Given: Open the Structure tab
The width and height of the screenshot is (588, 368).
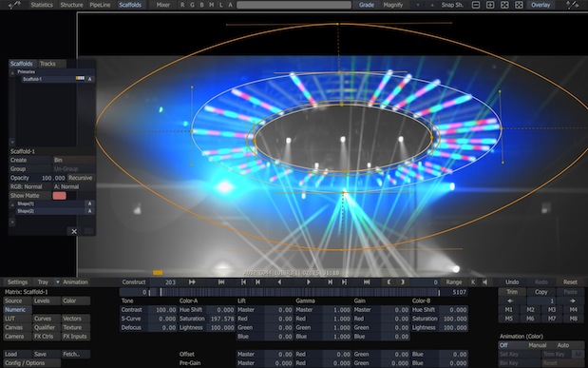Looking at the screenshot, I should [71, 5].
